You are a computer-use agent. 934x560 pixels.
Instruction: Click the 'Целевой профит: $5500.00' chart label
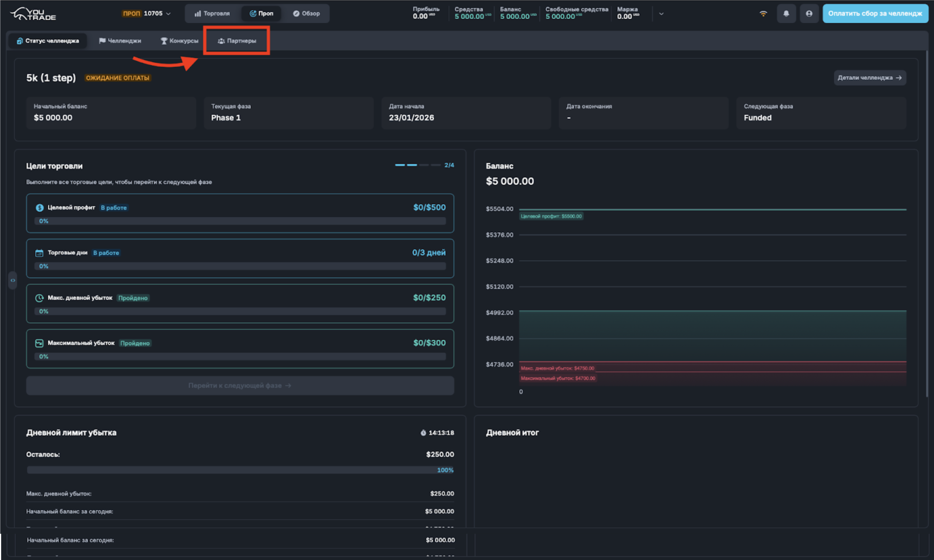click(x=551, y=216)
